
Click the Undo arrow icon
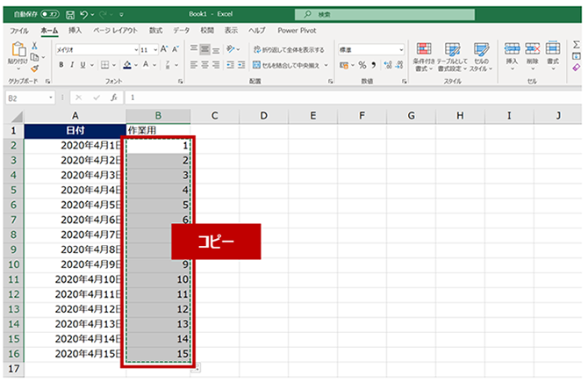pyautogui.click(x=82, y=15)
